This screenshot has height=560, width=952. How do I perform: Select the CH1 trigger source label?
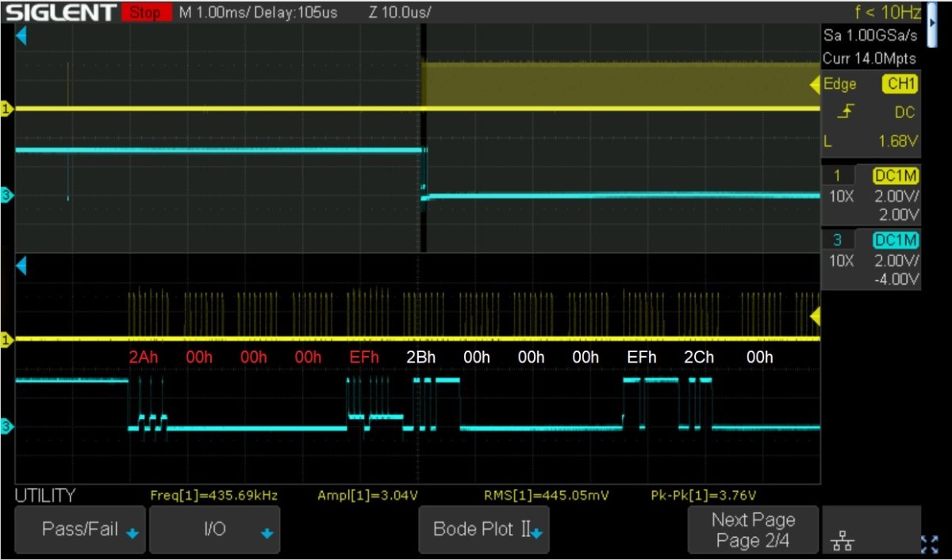click(x=900, y=85)
